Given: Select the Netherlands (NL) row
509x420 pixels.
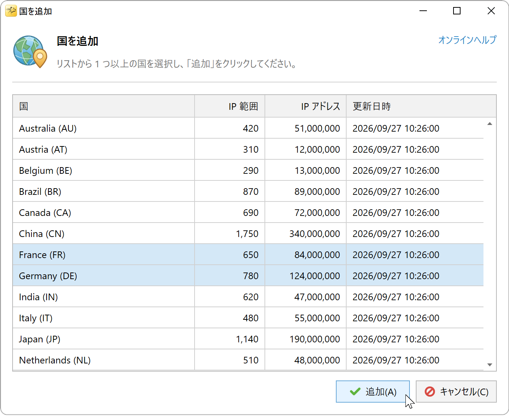Looking at the screenshot, I should 248,360.
